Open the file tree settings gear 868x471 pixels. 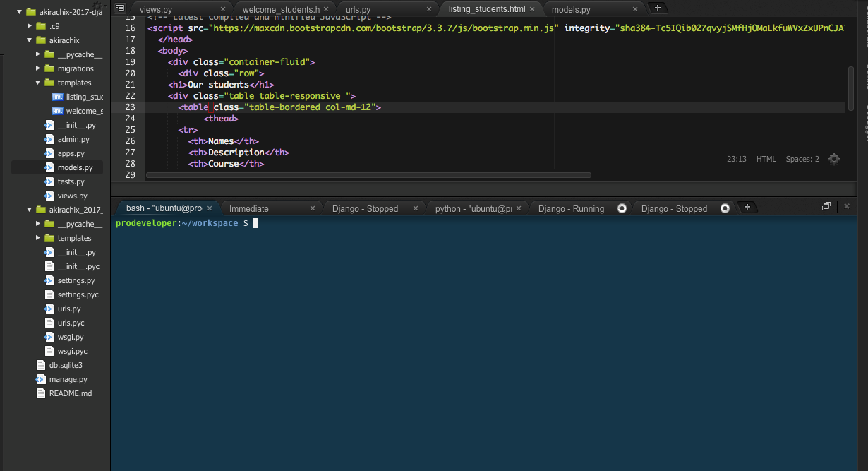coord(98,6)
